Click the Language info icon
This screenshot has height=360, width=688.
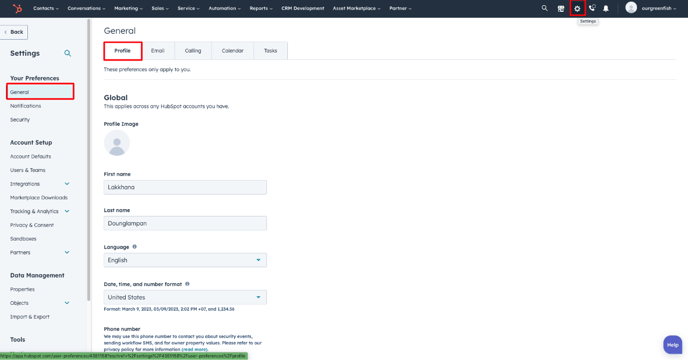pyautogui.click(x=135, y=247)
